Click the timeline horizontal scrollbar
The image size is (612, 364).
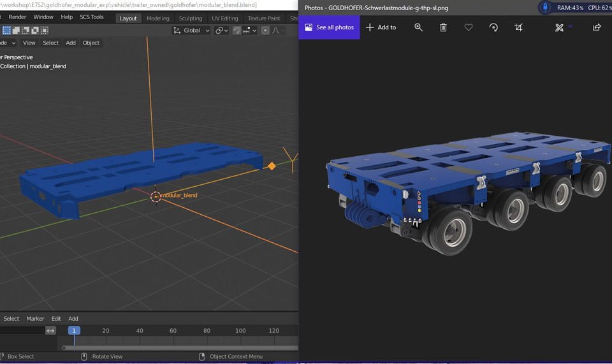point(180,347)
